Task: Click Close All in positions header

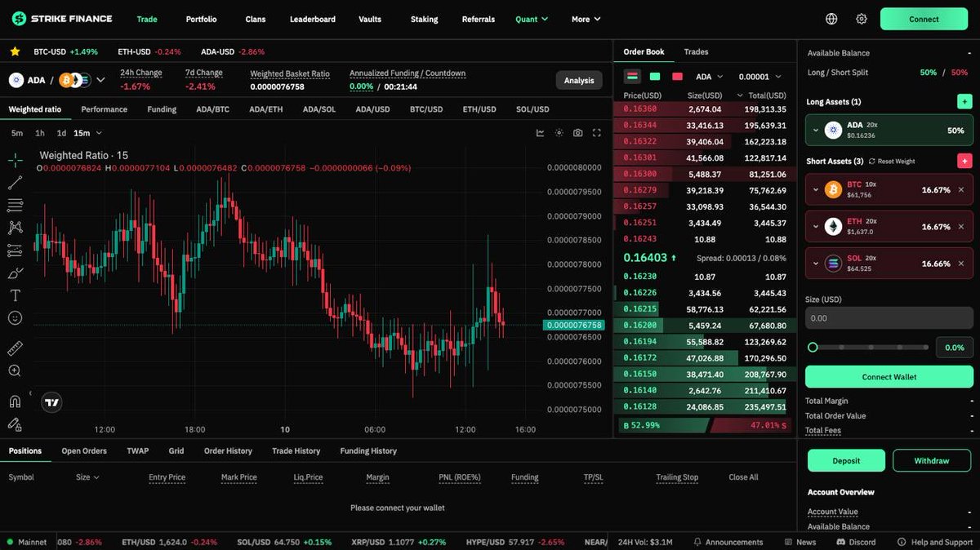Action: point(743,477)
